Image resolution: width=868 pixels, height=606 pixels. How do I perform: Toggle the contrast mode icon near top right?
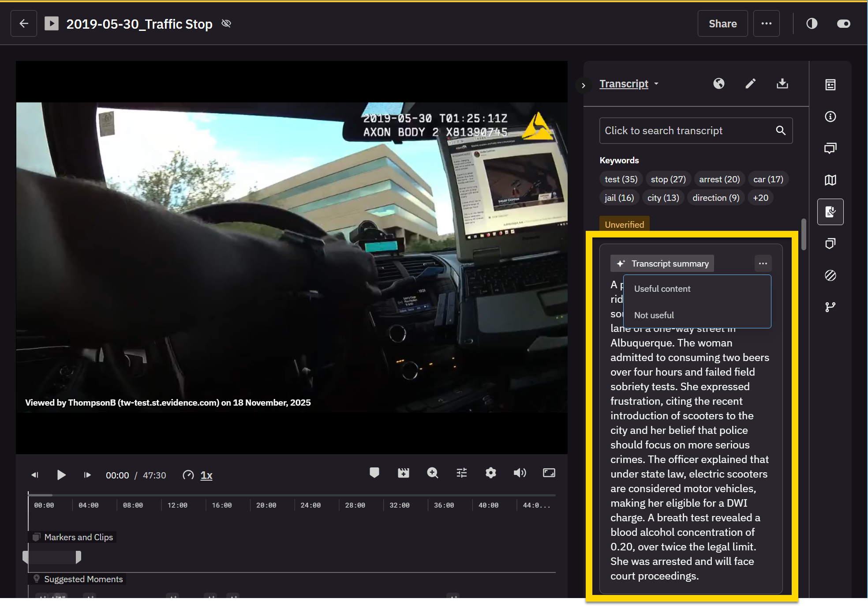click(812, 23)
